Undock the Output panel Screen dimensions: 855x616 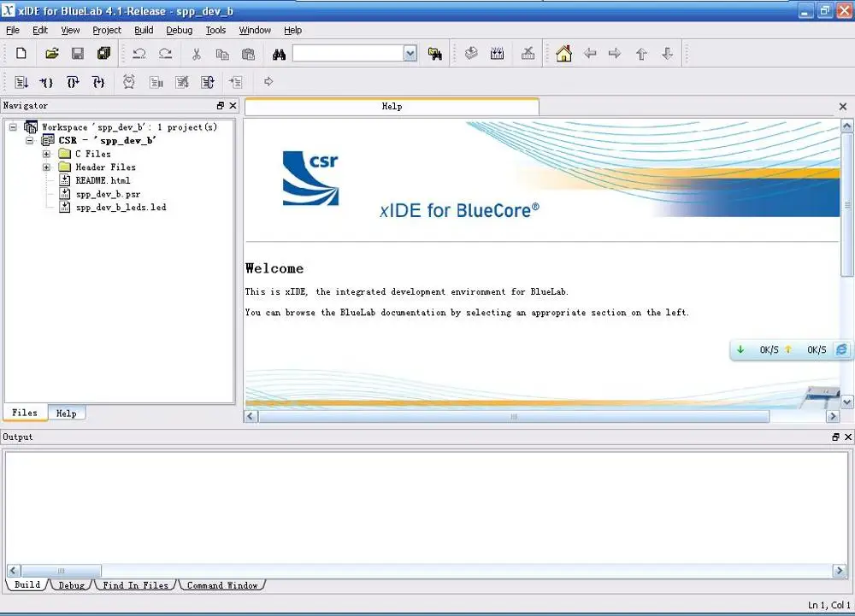(835, 437)
